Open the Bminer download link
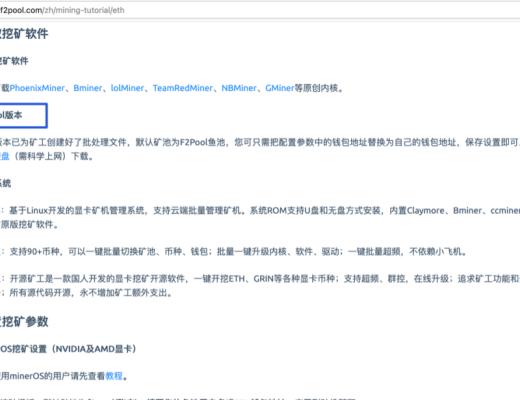This screenshot has width=520, height=400. coord(88,88)
